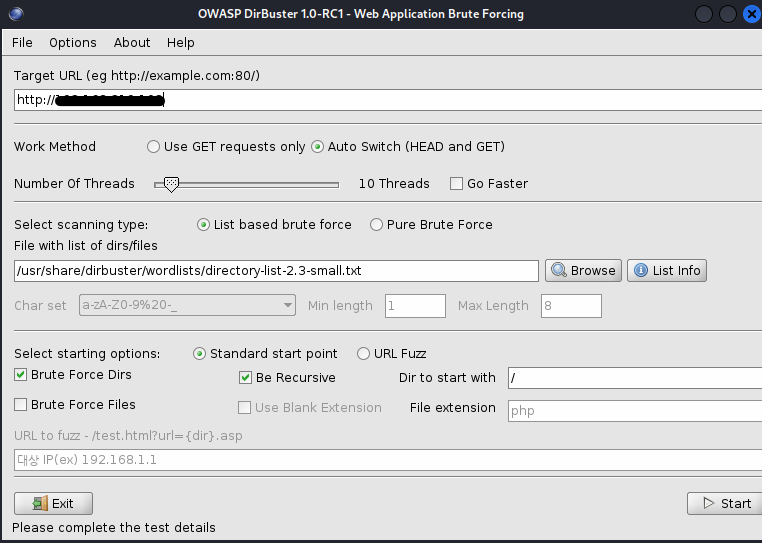Open List Info for the wordlist
The height and width of the screenshot is (543, 762).
[666, 270]
